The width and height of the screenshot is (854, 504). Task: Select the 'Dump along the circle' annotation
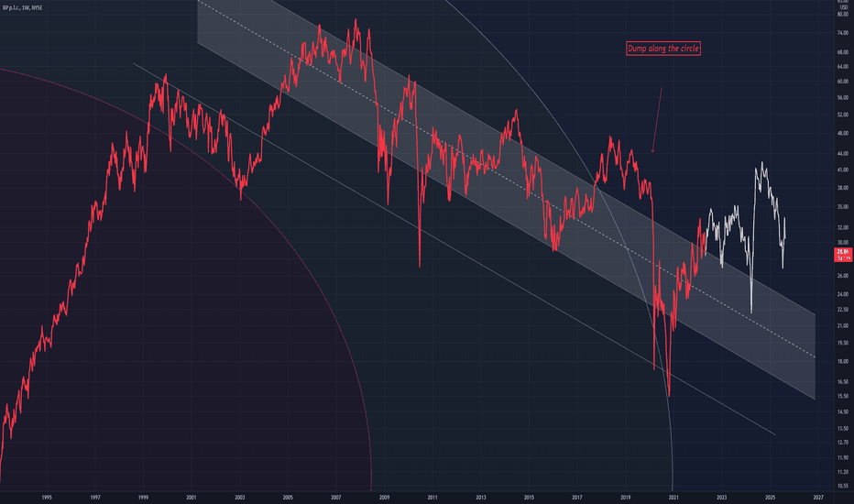click(662, 49)
